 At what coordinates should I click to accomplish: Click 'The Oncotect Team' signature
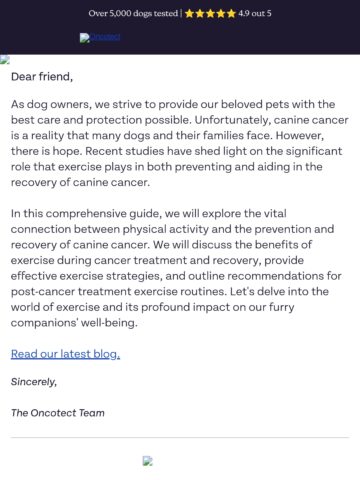click(x=58, y=413)
